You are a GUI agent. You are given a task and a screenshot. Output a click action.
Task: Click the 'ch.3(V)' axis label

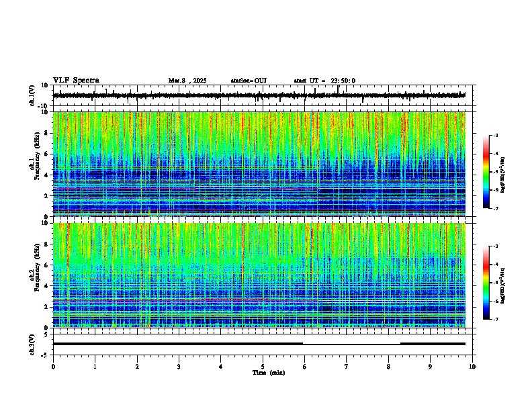click(x=32, y=345)
